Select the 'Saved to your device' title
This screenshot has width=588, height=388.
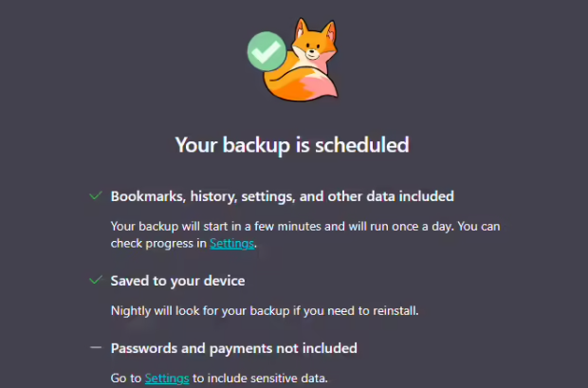[x=177, y=281]
